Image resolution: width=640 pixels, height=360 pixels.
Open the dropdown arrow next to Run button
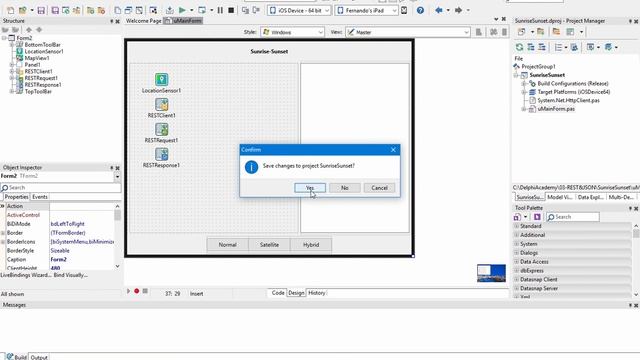pos(191,10)
